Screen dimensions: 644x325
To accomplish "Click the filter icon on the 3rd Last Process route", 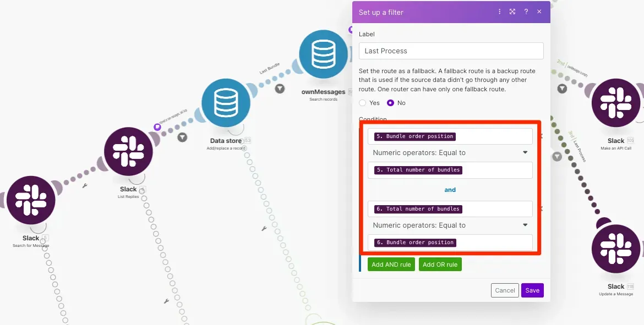I will [557, 156].
